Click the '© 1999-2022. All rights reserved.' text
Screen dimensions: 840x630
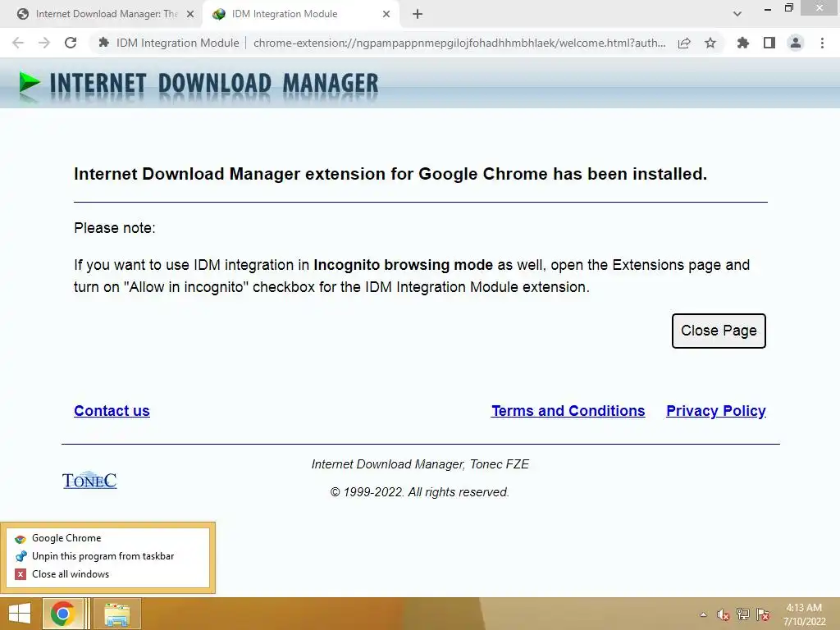[419, 492]
